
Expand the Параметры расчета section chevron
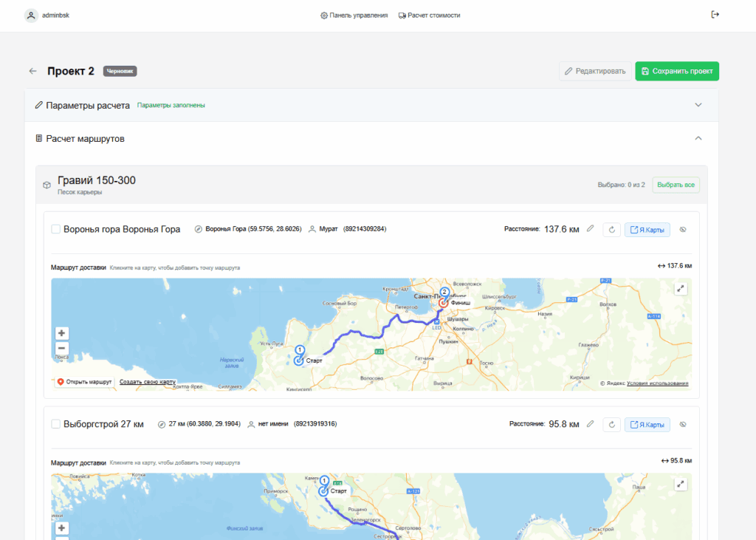(x=698, y=105)
